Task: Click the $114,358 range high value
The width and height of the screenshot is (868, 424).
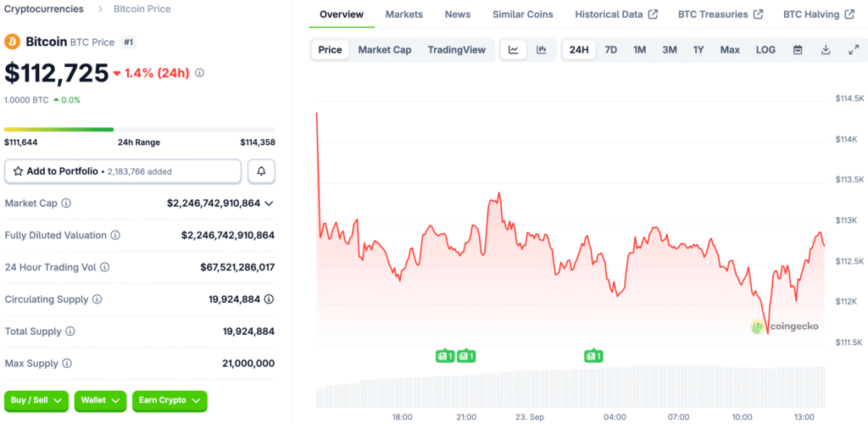Action: click(x=258, y=142)
